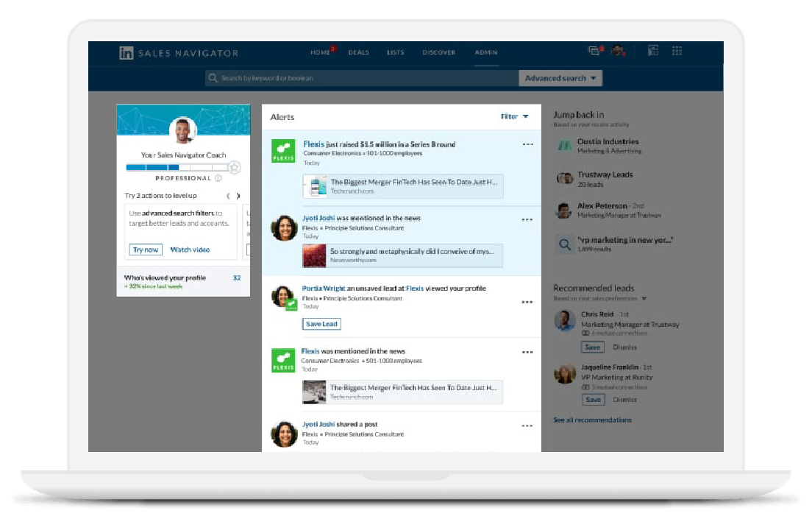Viewport: 812px width, 530px height.
Task: Open the Portia Wright name link
Action: click(324, 288)
